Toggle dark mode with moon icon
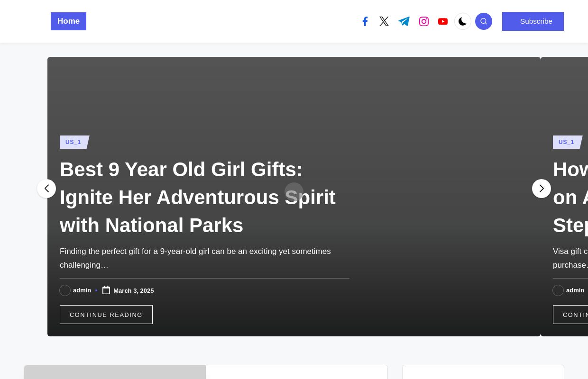 click(463, 21)
